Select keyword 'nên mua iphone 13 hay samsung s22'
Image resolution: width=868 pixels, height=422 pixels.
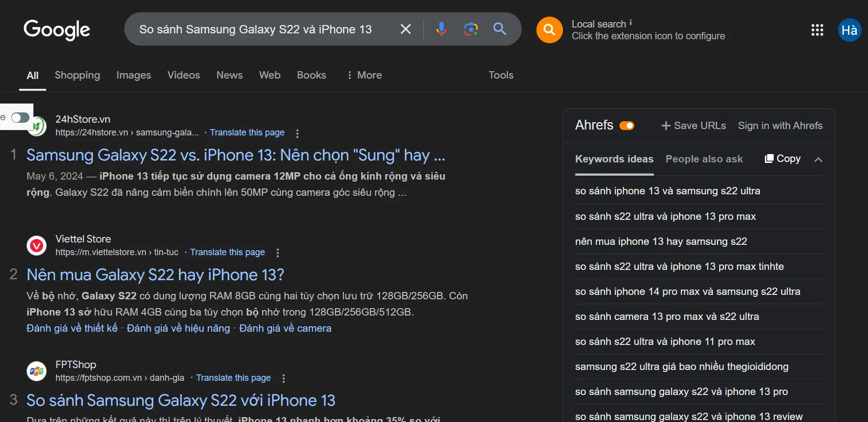(661, 241)
